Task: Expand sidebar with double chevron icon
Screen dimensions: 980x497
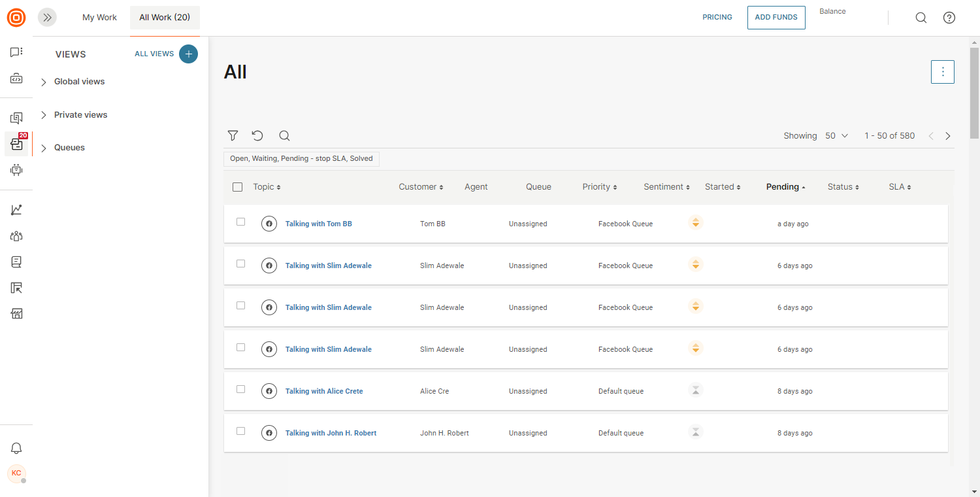Action: [47, 18]
